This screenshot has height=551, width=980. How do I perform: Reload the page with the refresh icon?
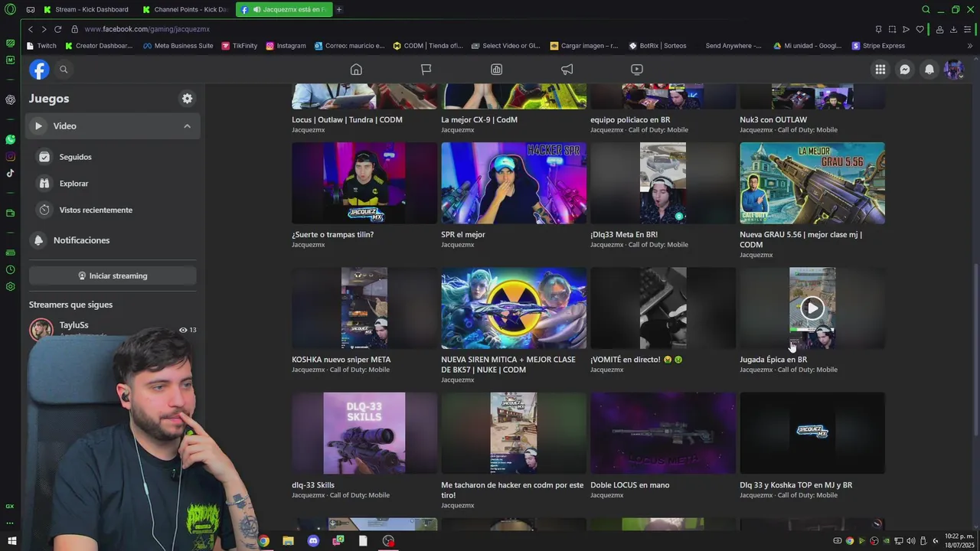point(57,29)
